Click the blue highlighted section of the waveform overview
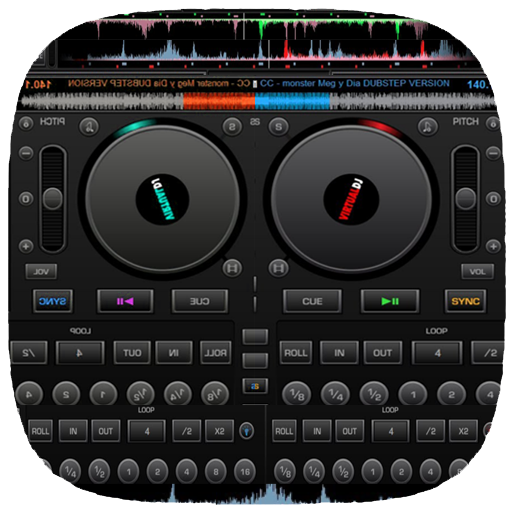Screen dimensions: 512x512 click(x=292, y=101)
